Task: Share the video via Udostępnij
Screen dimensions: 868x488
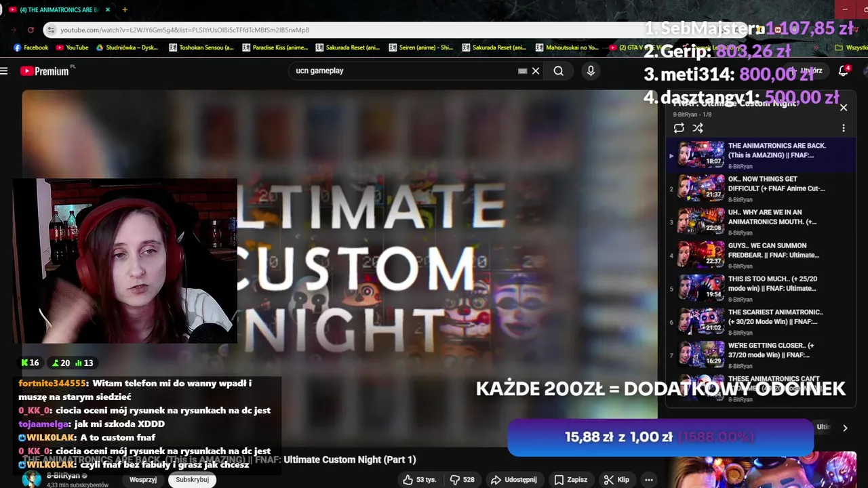Action: 513,479
